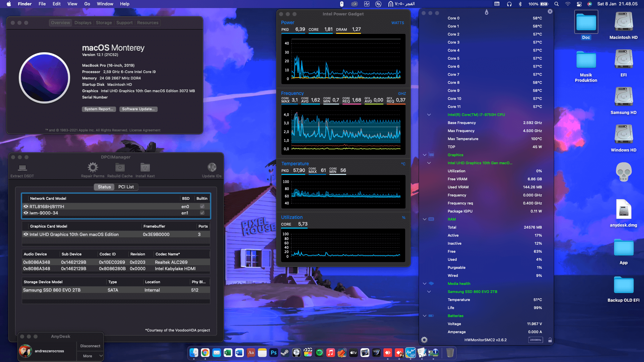This screenshot has width=644, height=362.
Task: Click the Update IDs globe icon
Action: click(x=212, y=167)
